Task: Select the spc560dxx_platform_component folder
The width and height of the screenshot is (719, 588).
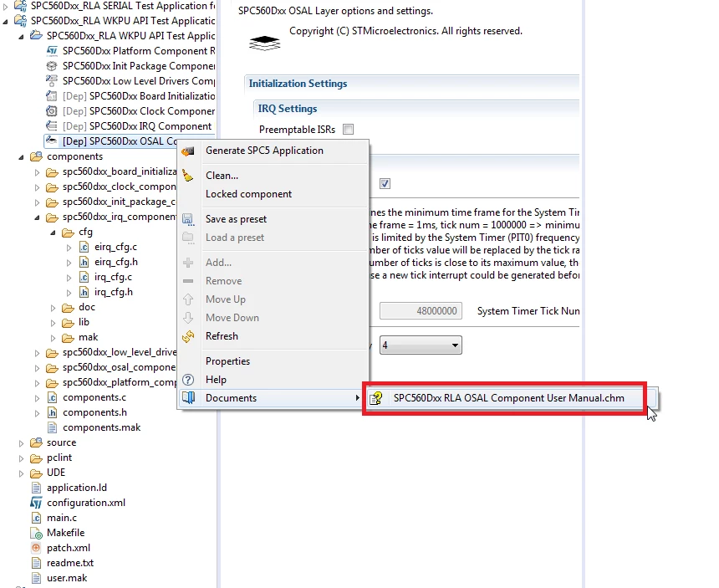Action: [x=120, y=382]
